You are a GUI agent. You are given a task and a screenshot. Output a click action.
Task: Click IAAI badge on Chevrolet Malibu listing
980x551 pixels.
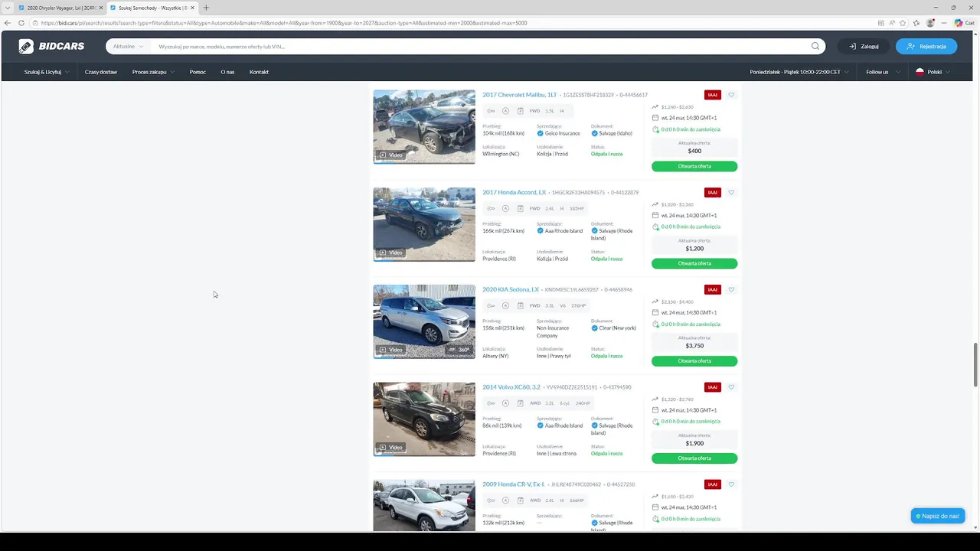(713, 95)
